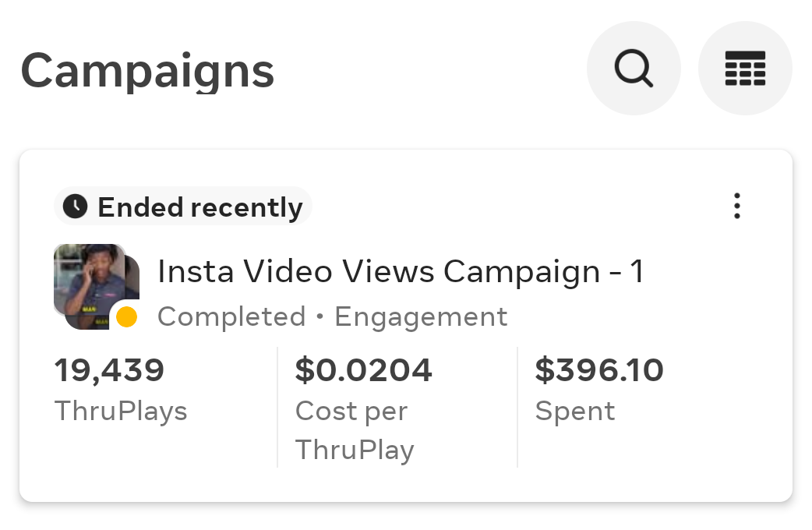
Task: Click the divider between ThruPlays and Cost columns
Action: tap(277, 407)
